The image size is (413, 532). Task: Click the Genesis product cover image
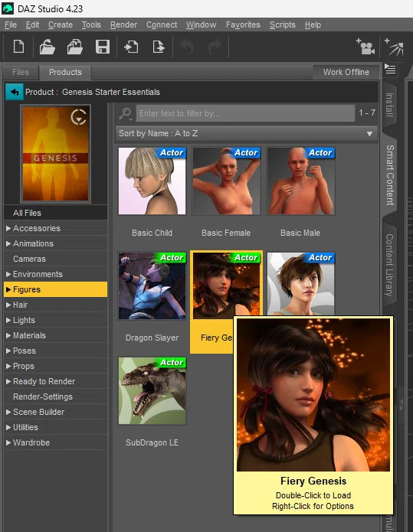(56, 153)
